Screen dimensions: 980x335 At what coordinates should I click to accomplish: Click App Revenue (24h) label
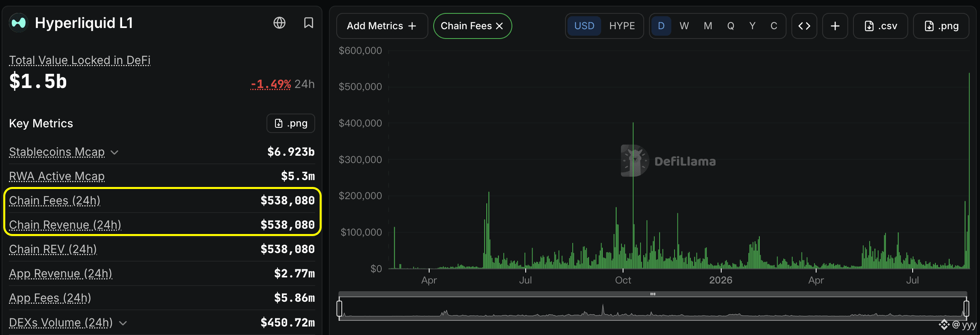(x=61, y=273)
